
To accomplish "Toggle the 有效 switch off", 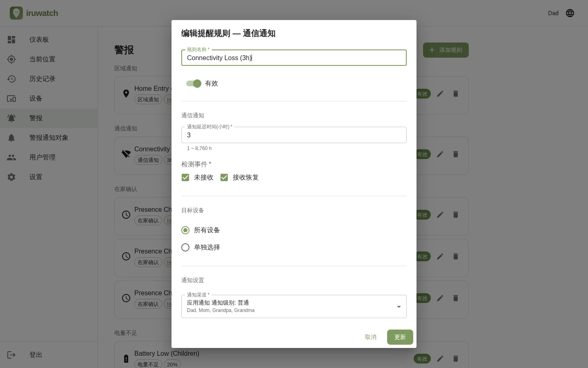I will [x=194, y=83].
